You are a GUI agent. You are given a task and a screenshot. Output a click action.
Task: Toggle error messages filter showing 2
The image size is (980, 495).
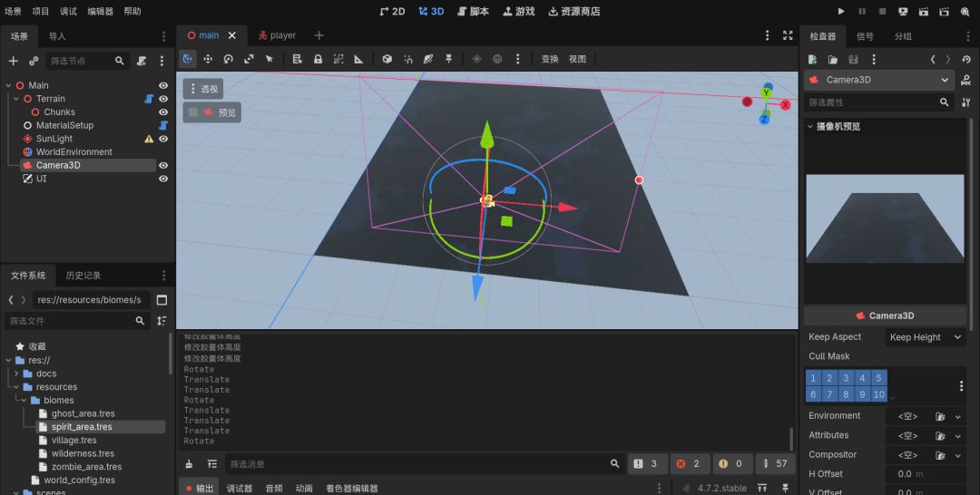click(688, 464)
